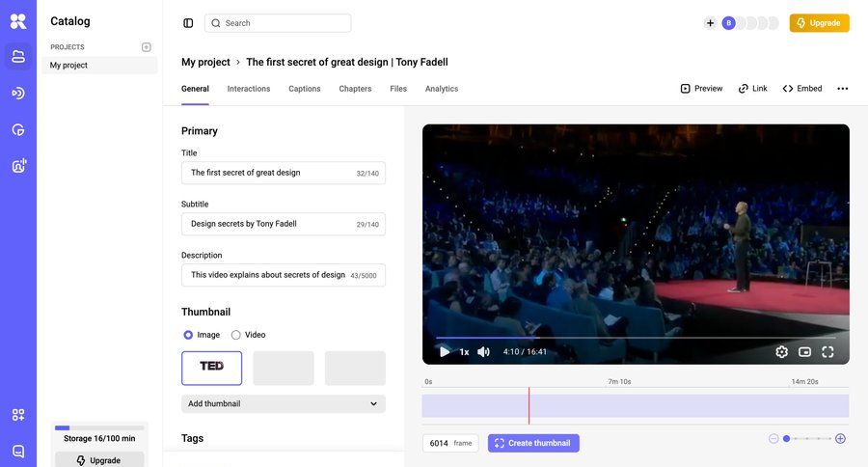Toggle the sidebar panel layout icon
This screenshot has width=868, height=467.
pyautogui.click(x=188, y=23)
